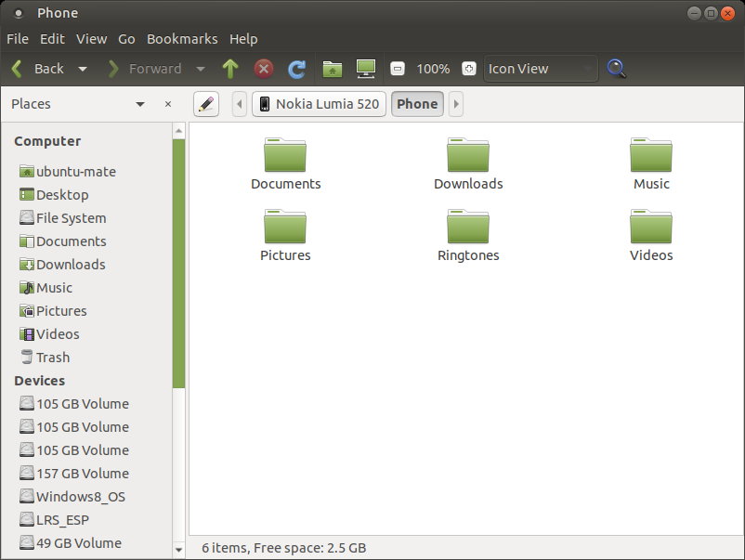
Task: Close the Places sidebar
Action: (168, 104)
